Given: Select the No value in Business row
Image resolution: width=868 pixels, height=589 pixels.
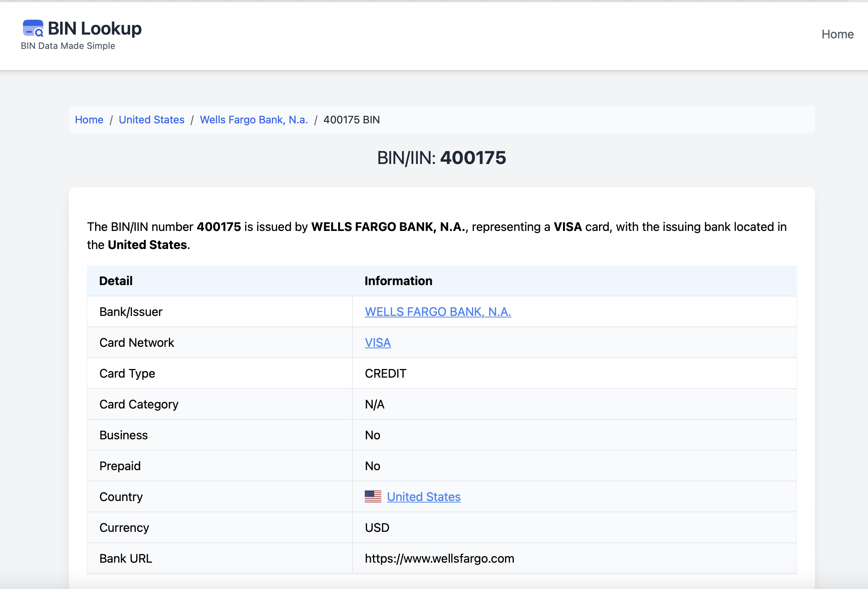Looking at the screenshot, I should pyautogui.click(x=373, y=435).
